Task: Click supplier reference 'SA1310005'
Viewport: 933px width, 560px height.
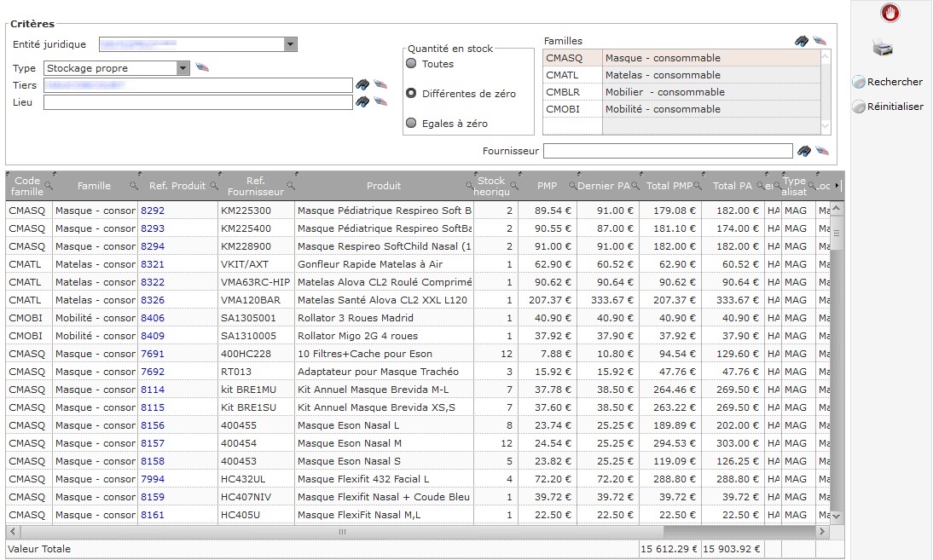Action: (248, 336)
